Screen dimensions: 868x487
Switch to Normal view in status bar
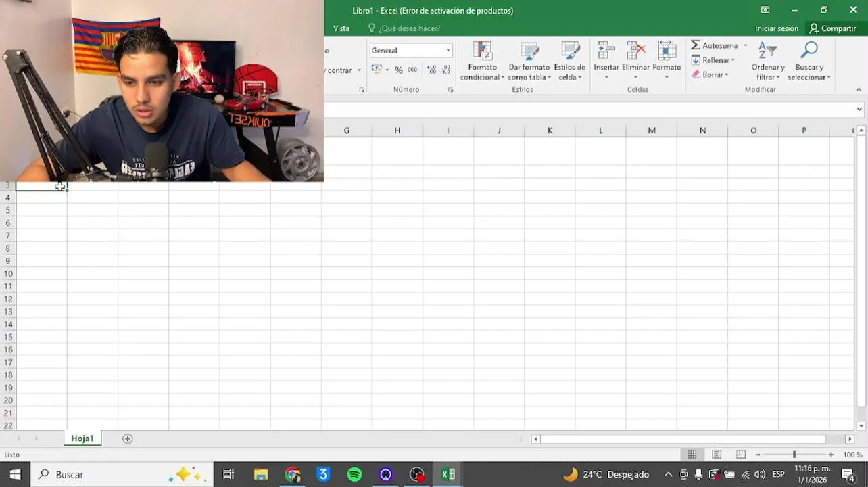click(692, 455)
